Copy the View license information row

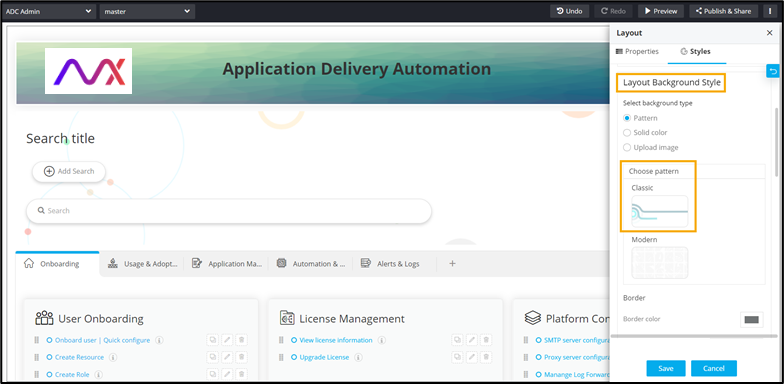coord(458,340)
